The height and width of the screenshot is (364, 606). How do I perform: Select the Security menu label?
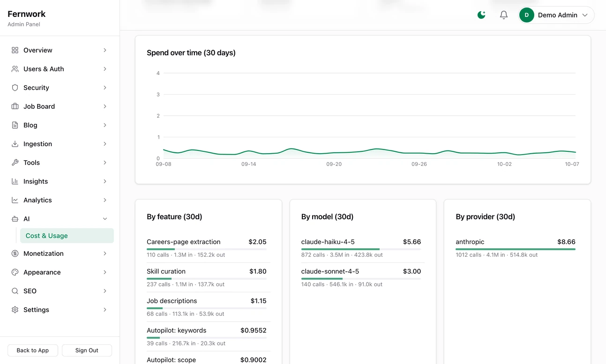[36, 88]
